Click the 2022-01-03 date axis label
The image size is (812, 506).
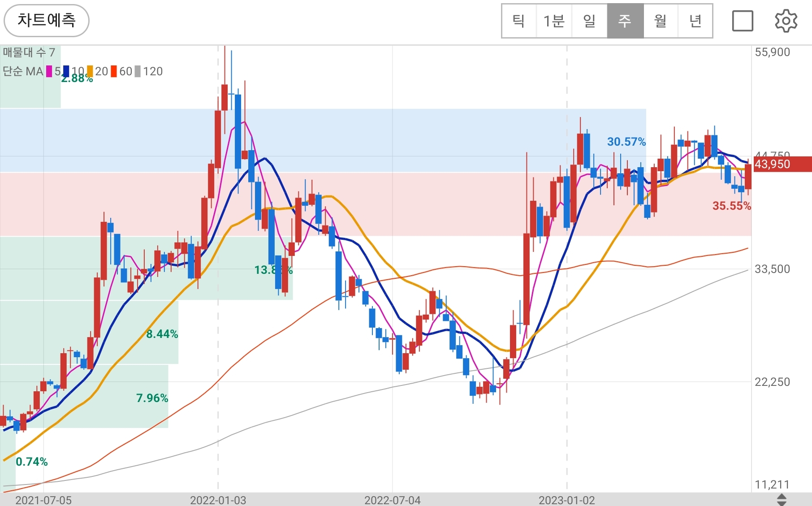tap(218, 500)
